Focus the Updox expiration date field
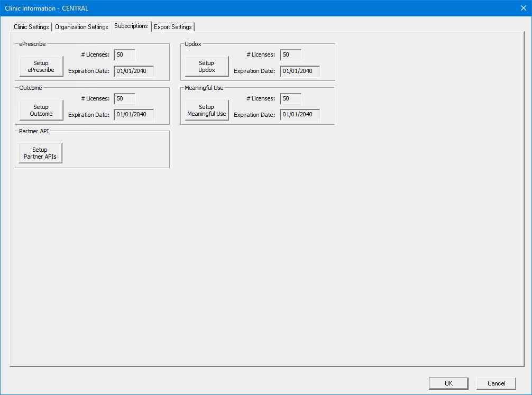This screenshot has width=532, height=395. (x=300, y=71)
